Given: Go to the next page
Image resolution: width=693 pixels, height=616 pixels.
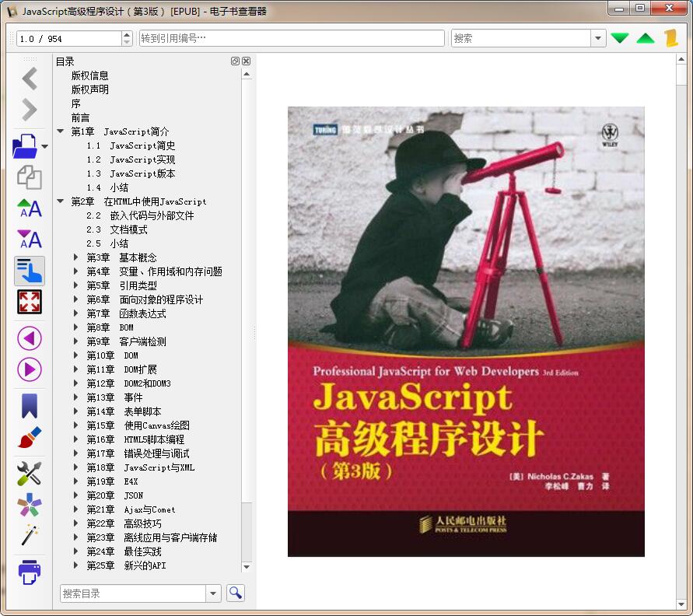Looking at the screenshot, I should point(30,369).
